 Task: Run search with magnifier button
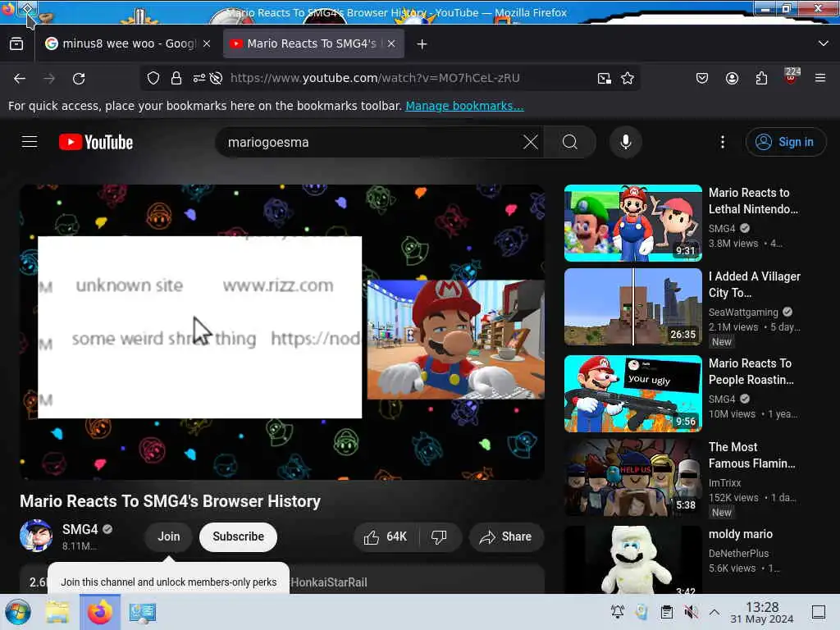point(570,142)
